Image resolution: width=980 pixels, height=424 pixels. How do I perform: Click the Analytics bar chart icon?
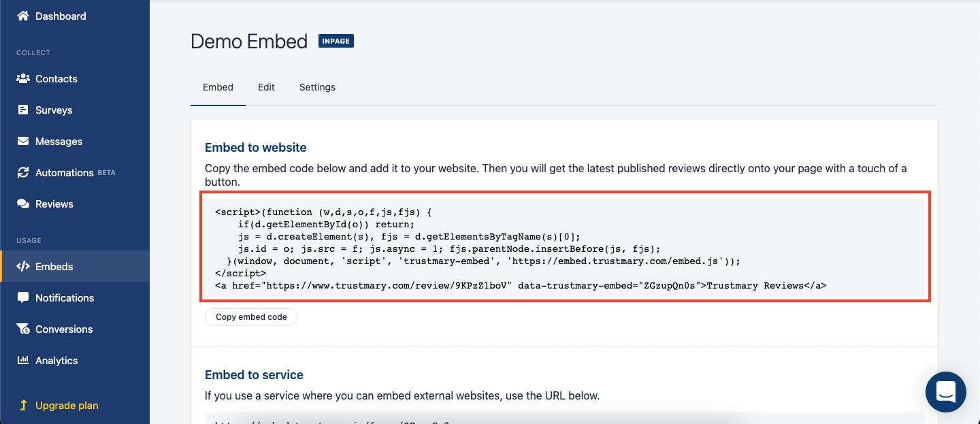click(23, 360)
